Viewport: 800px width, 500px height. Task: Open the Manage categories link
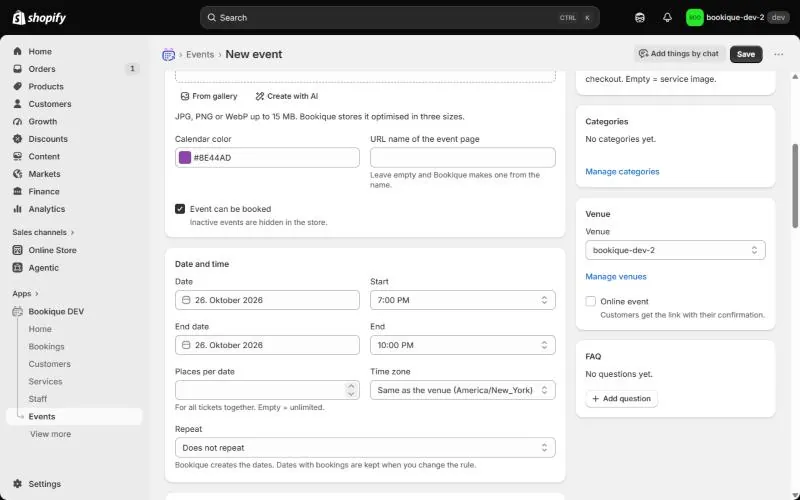[x=622, y=171]
